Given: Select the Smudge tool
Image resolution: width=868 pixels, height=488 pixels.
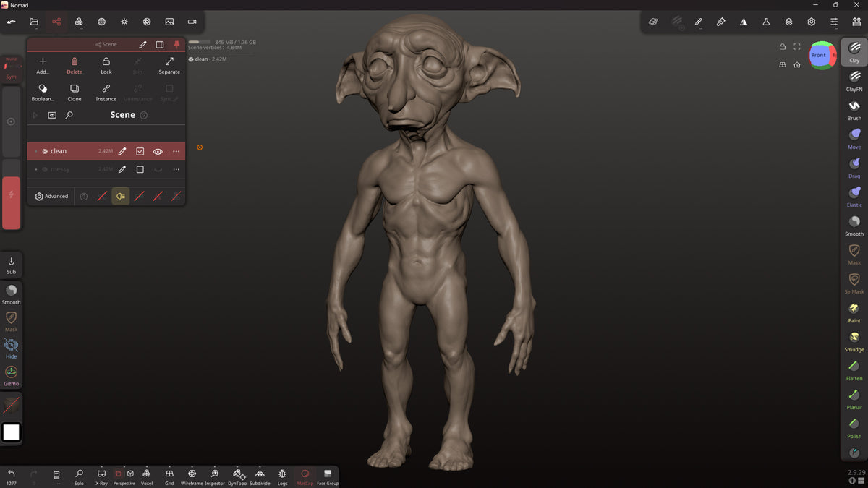Looking at the screenshot, I should (854, 341).
